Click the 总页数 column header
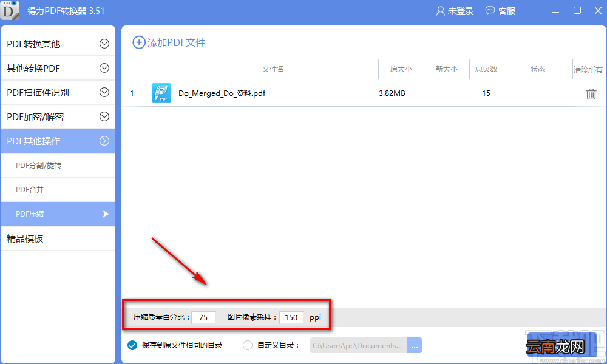Viewport: 607px width, 364px height. coord(486,69)
